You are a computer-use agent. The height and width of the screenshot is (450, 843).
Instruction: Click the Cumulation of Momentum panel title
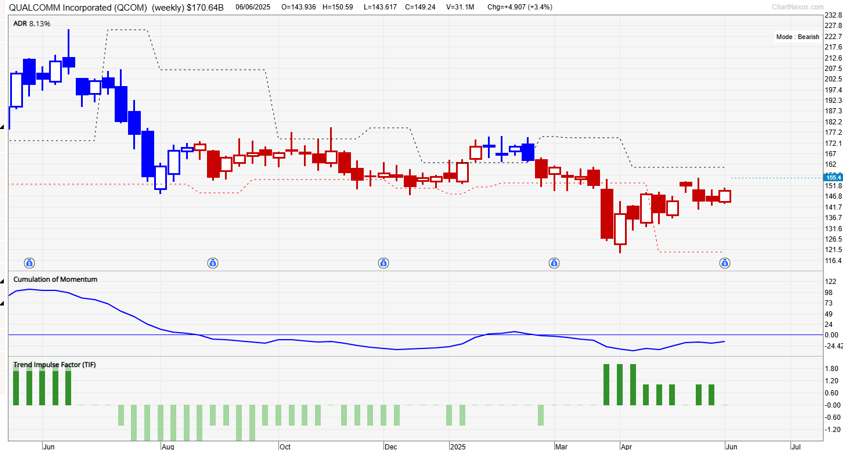(x=55, y=280)
